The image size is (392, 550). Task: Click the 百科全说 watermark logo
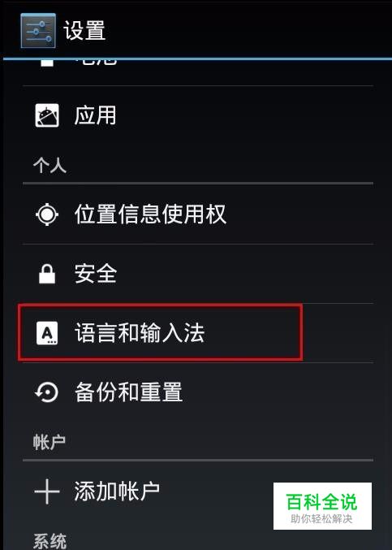[x=322, y=501]
